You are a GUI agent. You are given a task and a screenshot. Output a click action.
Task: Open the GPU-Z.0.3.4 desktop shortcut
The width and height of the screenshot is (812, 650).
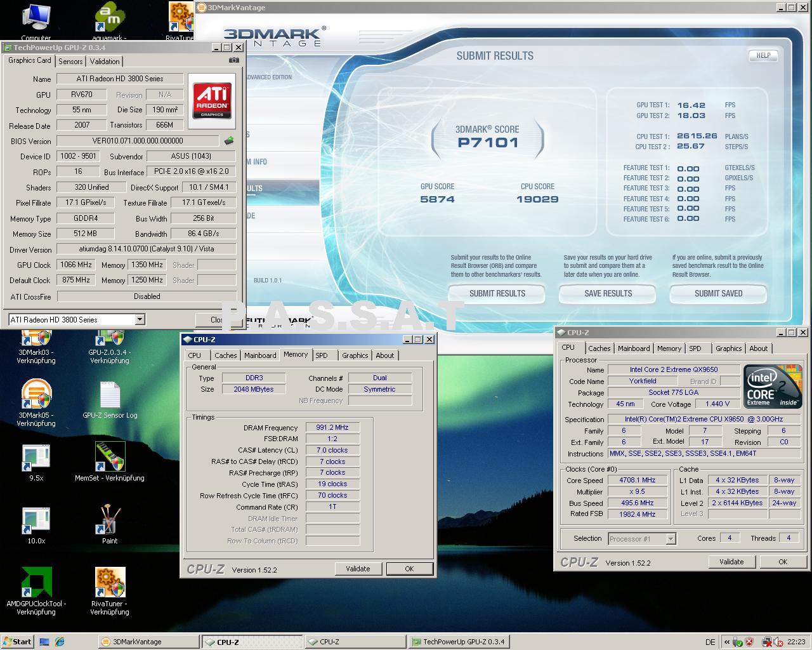[x=110, y=346]
